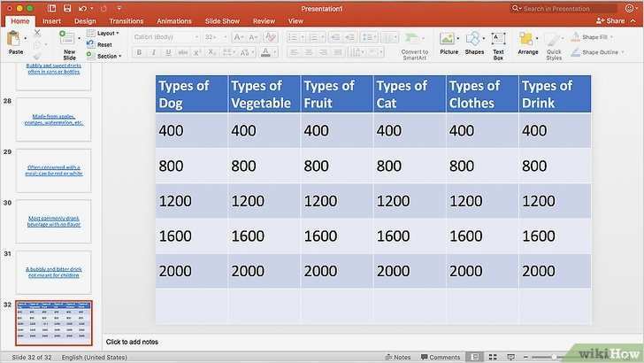644x363 pixels.
Task: Click the Clear Formatting icon
Action: 271,37
